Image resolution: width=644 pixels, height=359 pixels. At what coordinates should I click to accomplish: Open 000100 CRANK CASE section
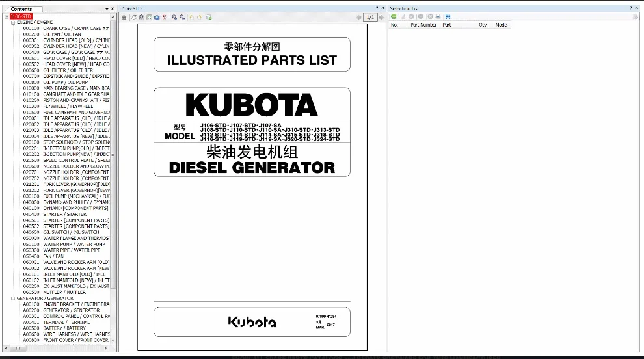(66, 29)
